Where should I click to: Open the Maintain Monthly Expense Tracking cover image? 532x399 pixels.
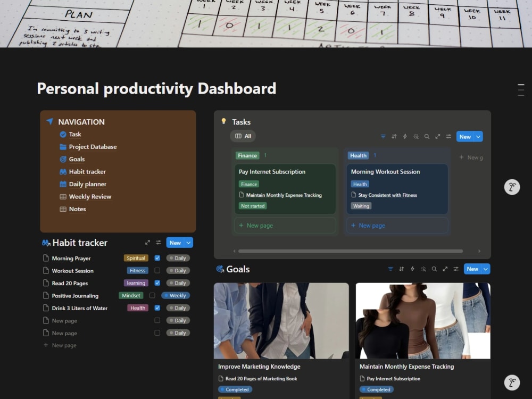click(x=423, y=321)
